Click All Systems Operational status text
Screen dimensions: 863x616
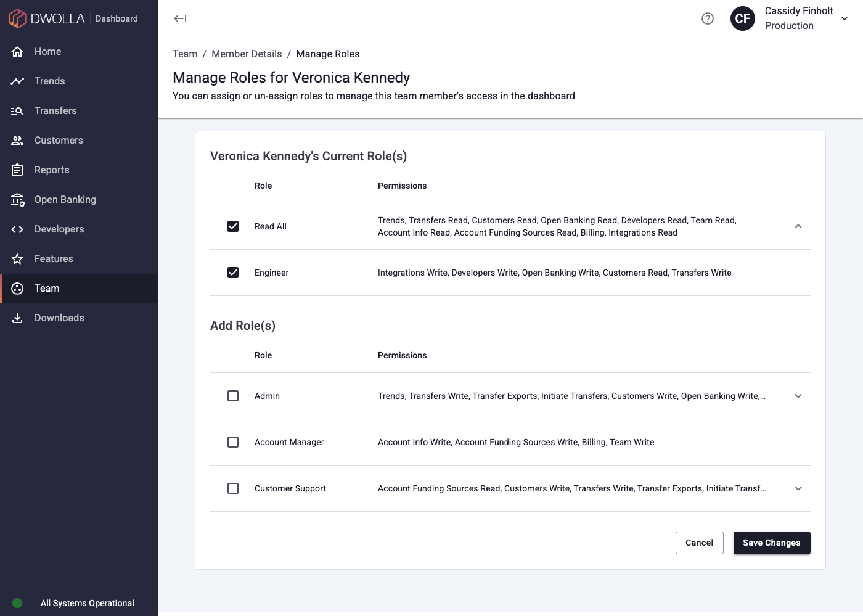coord(88,603)
